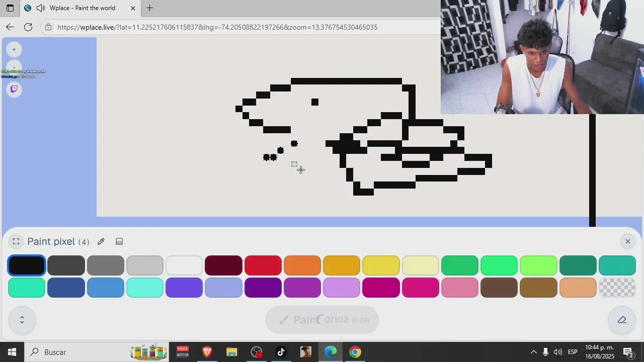
Task: Mute the tab audio speaker icon
Action: coord(40,8)
